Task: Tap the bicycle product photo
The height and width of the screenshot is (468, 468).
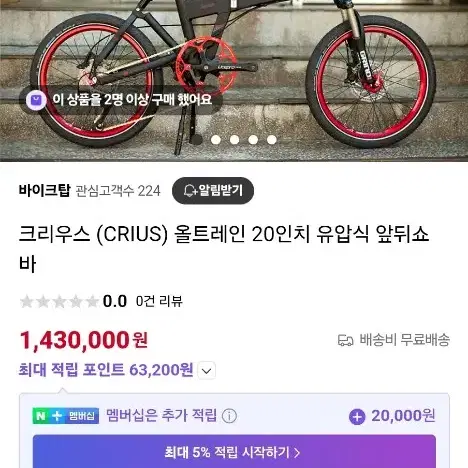Action: point(234,81)
